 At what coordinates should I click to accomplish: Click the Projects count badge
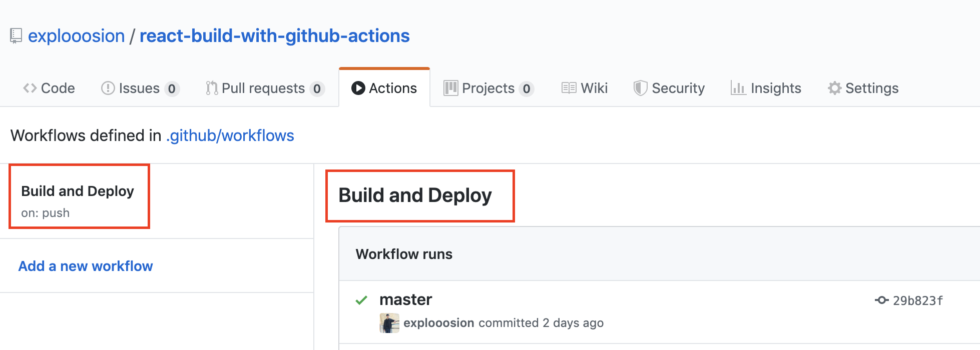pos(527,88)
